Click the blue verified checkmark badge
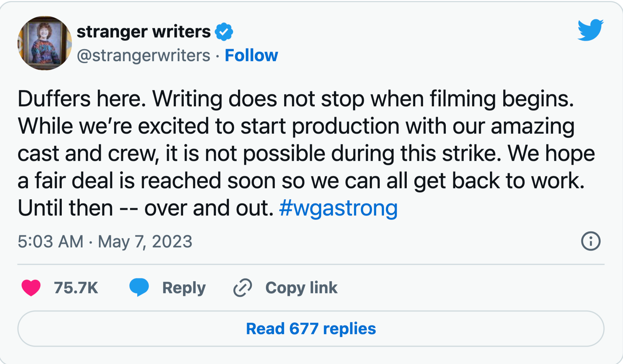 tap(224, 32)
